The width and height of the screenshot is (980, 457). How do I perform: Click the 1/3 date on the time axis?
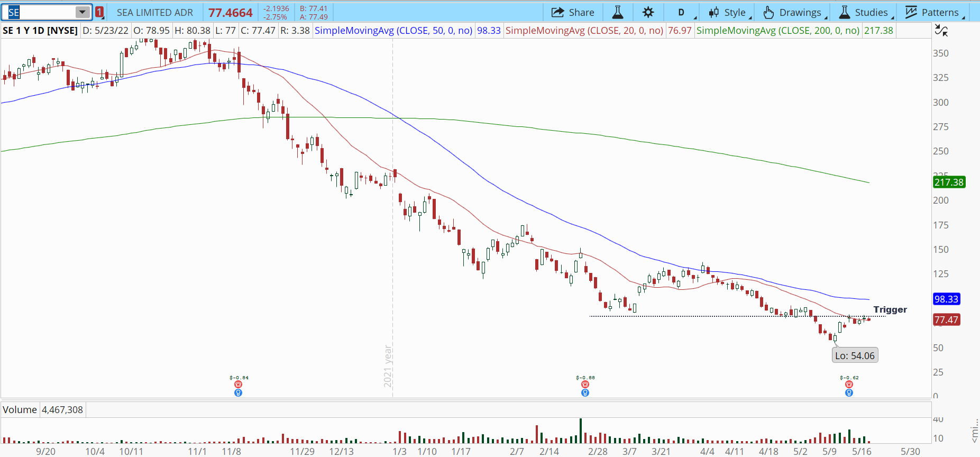399,451
